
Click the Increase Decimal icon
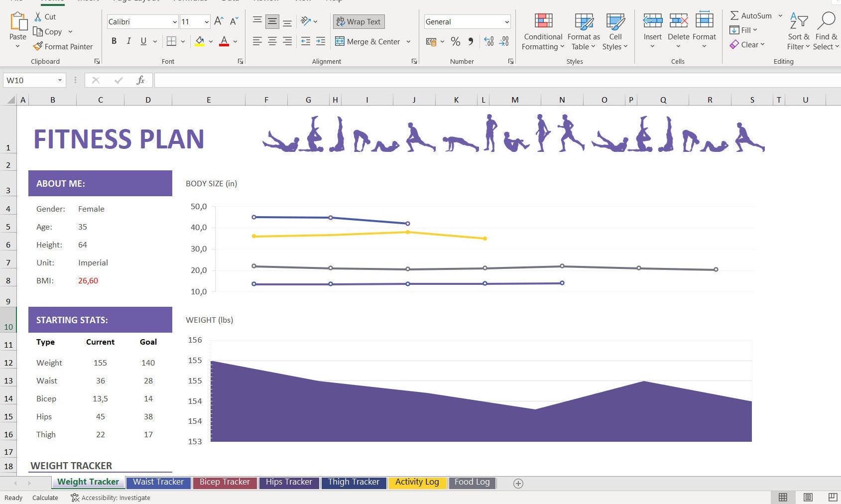(x=488, y=42)
